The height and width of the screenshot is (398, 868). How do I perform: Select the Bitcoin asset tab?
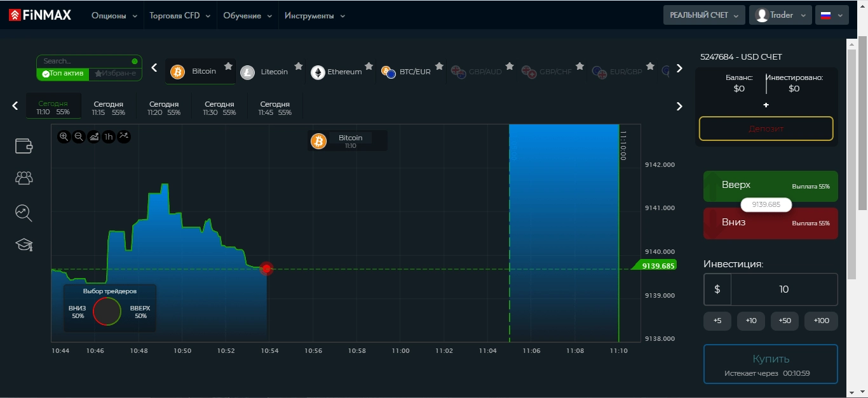200,72
